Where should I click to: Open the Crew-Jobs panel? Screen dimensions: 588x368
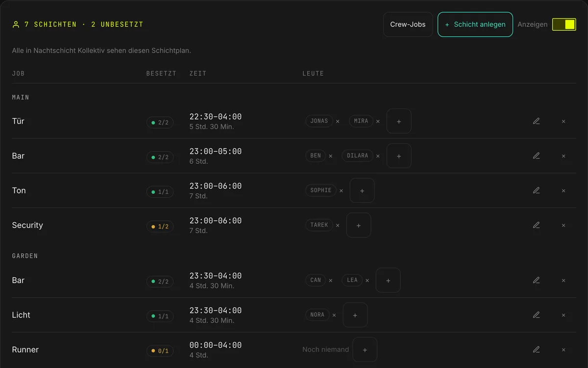pos(408,25)
